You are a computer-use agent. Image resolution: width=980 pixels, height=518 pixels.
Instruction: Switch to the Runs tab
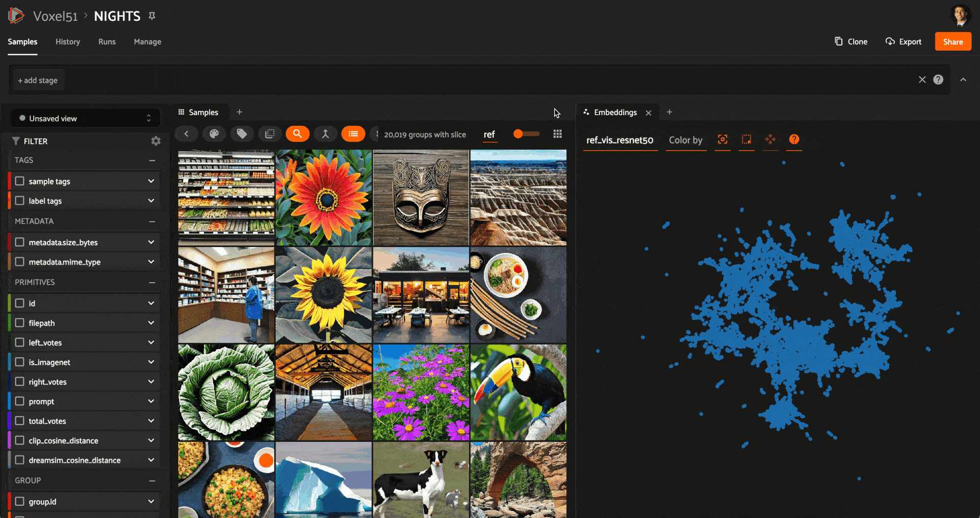coord(107,42)
